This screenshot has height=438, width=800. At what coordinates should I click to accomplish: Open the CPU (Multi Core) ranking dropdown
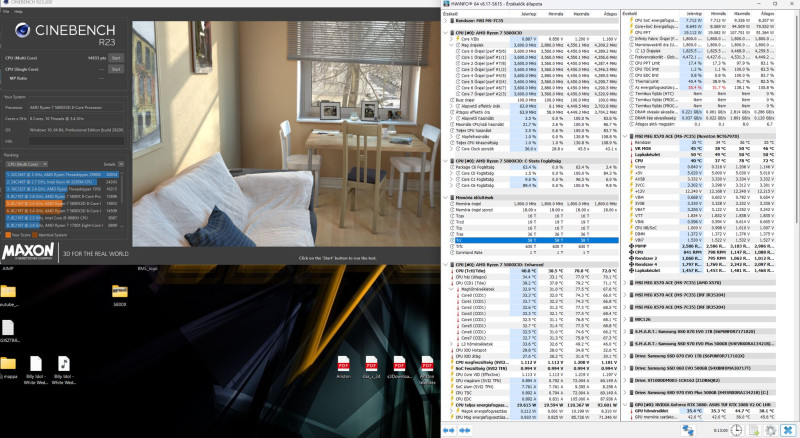pos(27,164)
